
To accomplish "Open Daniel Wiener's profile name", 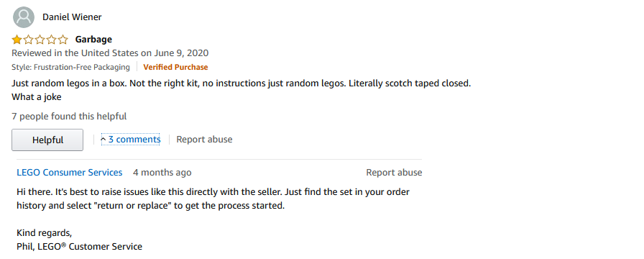I will tap(72, 17).
